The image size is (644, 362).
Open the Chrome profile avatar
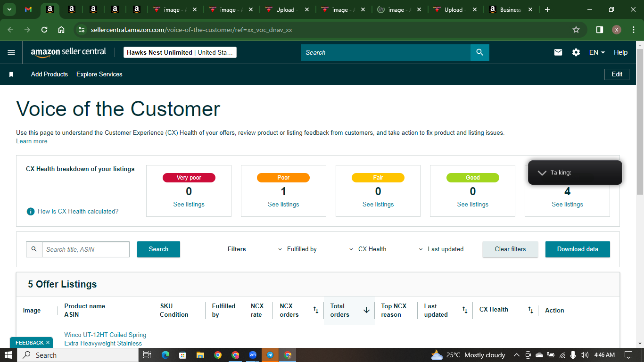(x=617, y=30)
